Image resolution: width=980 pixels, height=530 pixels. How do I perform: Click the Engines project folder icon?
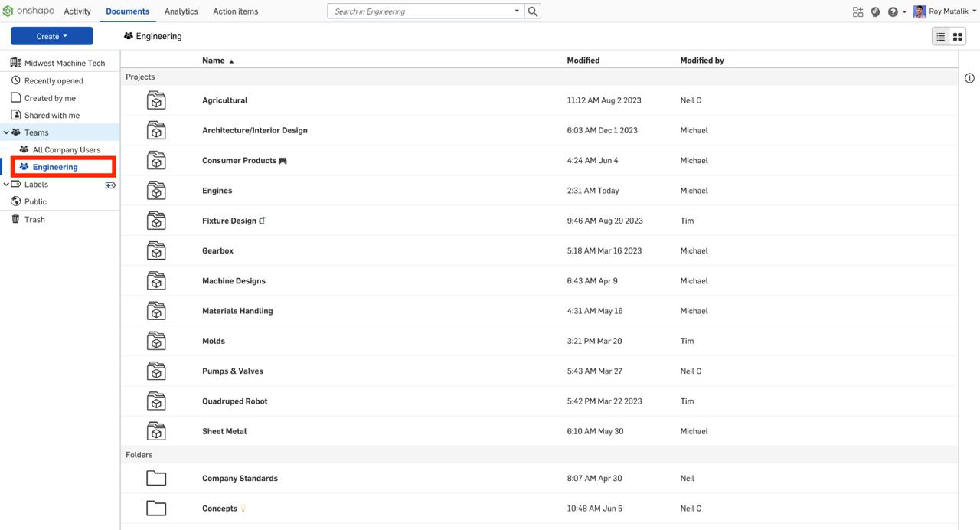pos(156,190)
